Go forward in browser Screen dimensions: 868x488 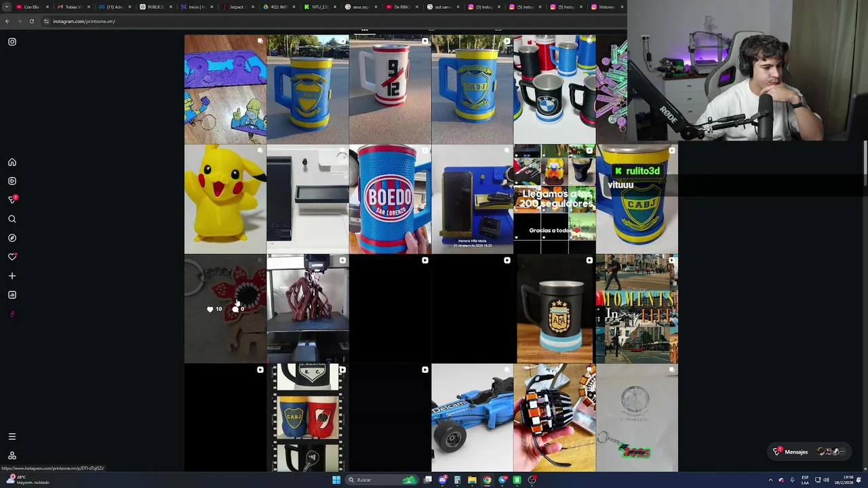coord(19,21)
